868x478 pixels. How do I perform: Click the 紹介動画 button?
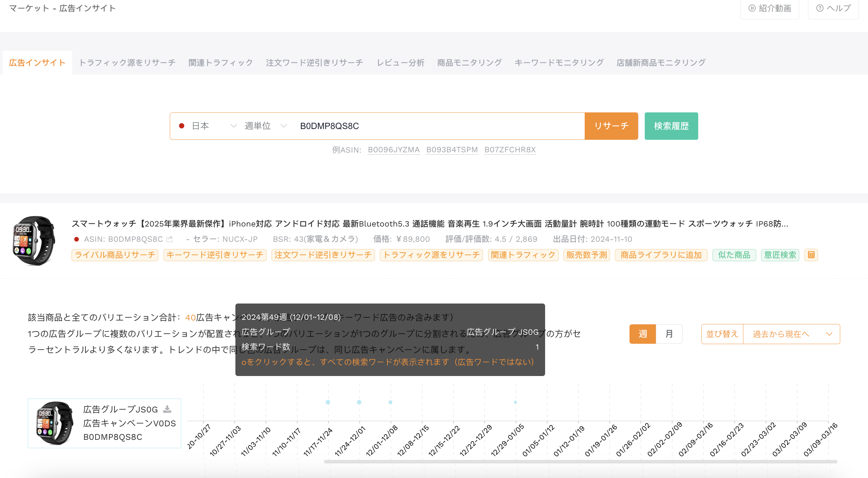pos(770,8)
